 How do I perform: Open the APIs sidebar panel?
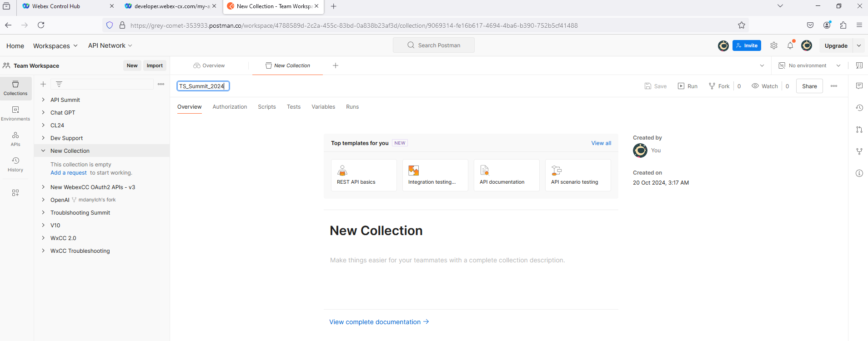tap(15, 139)
